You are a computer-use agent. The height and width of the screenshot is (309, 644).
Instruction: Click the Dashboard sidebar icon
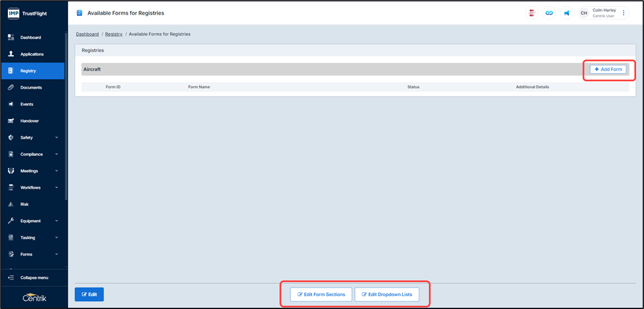[11, 37]
